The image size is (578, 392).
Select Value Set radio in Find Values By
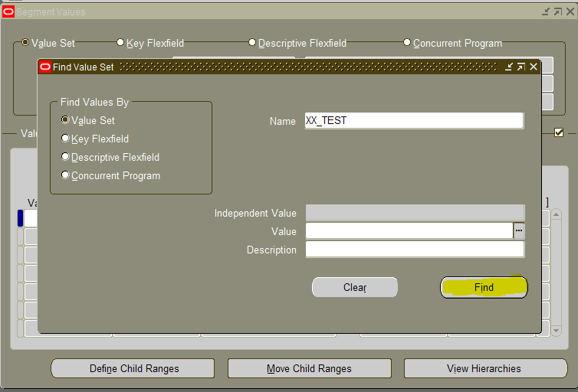pos(65,119)
